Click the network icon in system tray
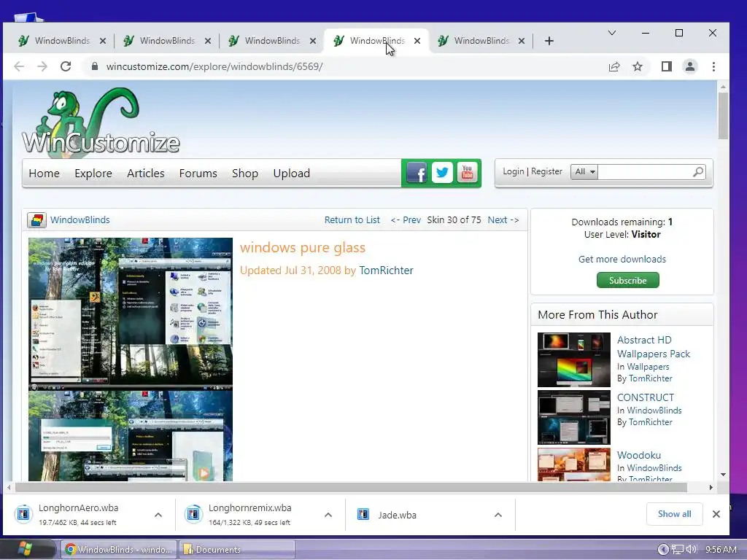Image resolution: width=747 pixels, height=560 pixels. [678, 550]
